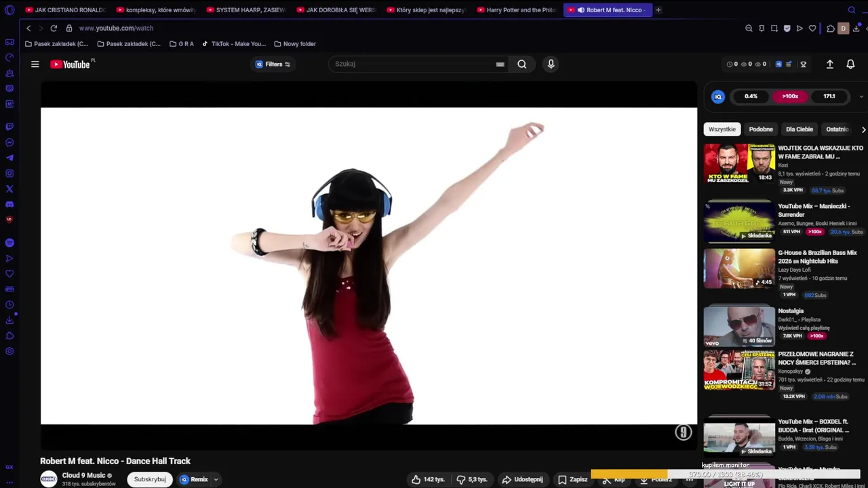Open Telegram in the Opera sidebar
Screen dimensions: 868x488
[x=9, y=158]
